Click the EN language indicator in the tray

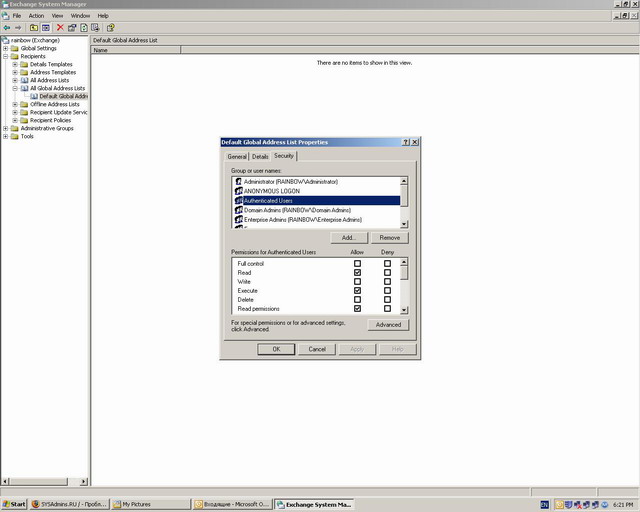click(544, 505)
